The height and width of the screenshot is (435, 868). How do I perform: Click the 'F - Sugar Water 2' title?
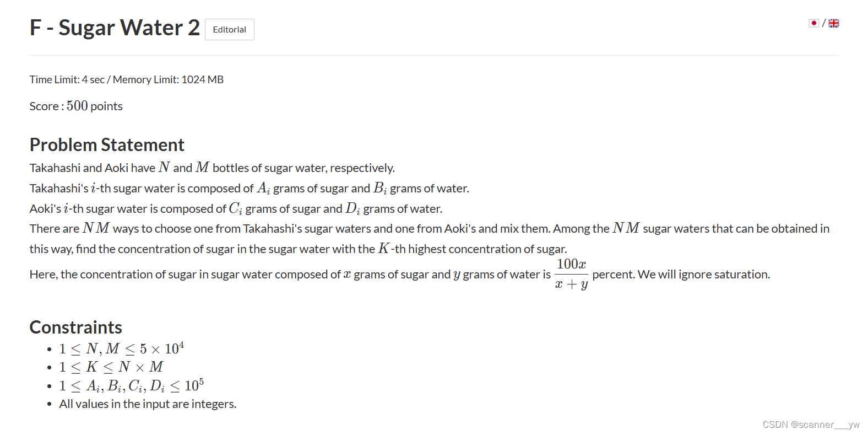(115, 28)
